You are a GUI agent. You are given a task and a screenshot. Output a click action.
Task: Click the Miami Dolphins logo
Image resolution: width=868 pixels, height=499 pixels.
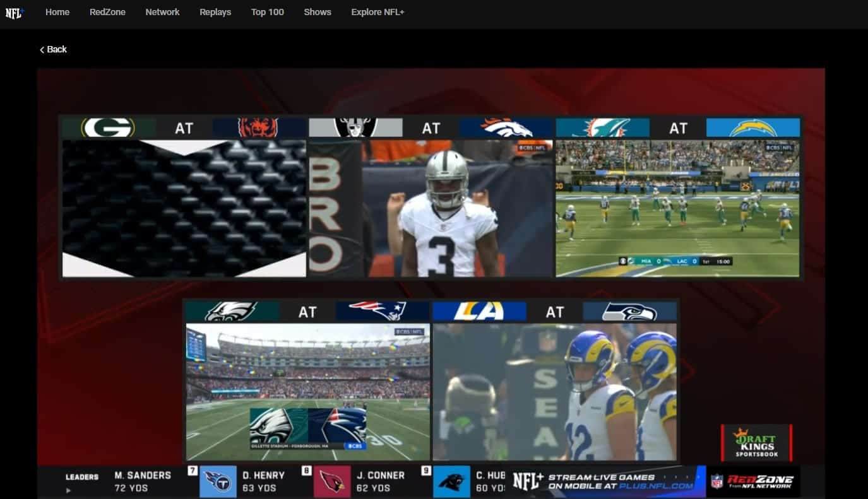(x=602, y=127)
